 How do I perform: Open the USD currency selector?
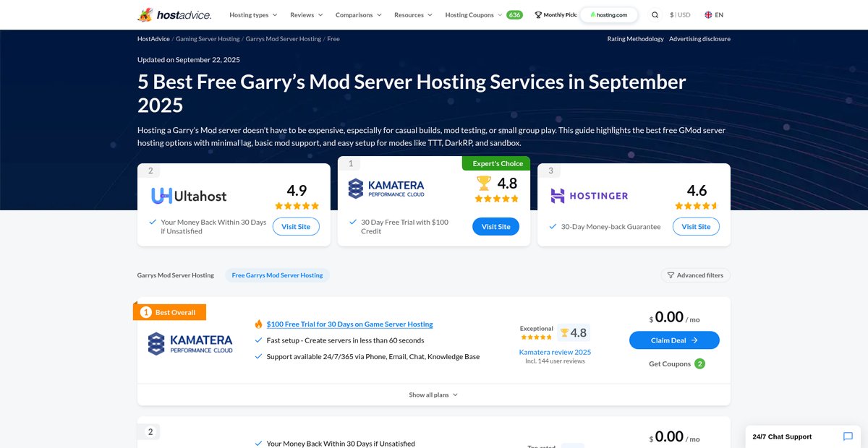[x=680, y=14]
